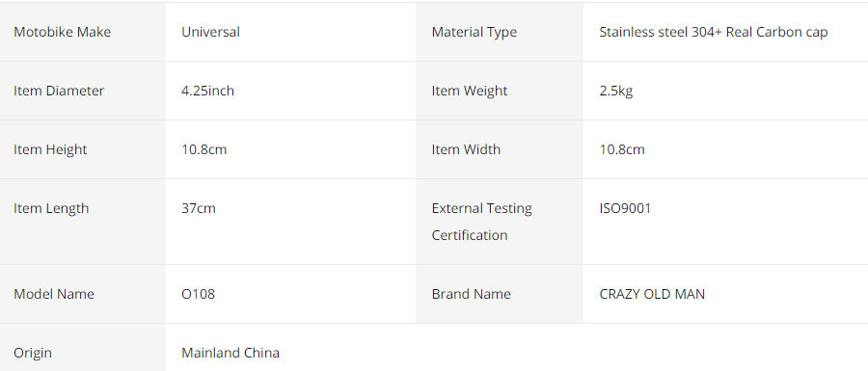This screenshot has width=868, height=371.
Task: Select the CRAZY OLD MAN brand text
Action: [652, 294]
